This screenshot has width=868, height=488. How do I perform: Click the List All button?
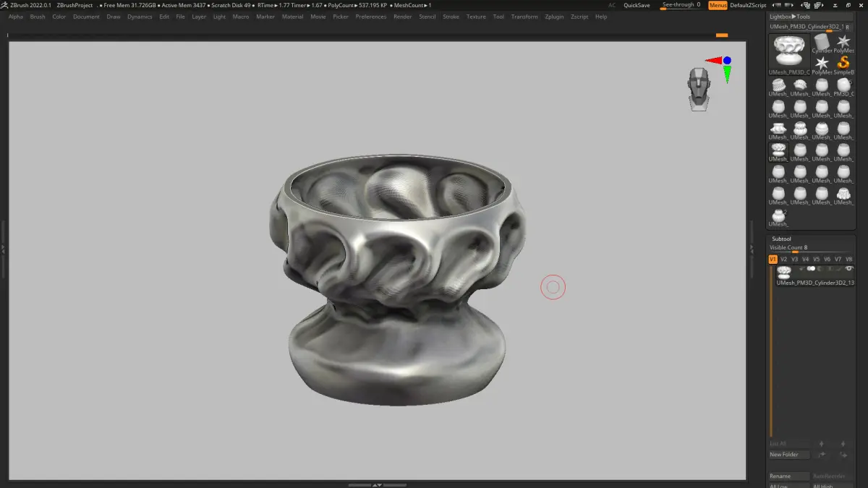coord(789,443)
